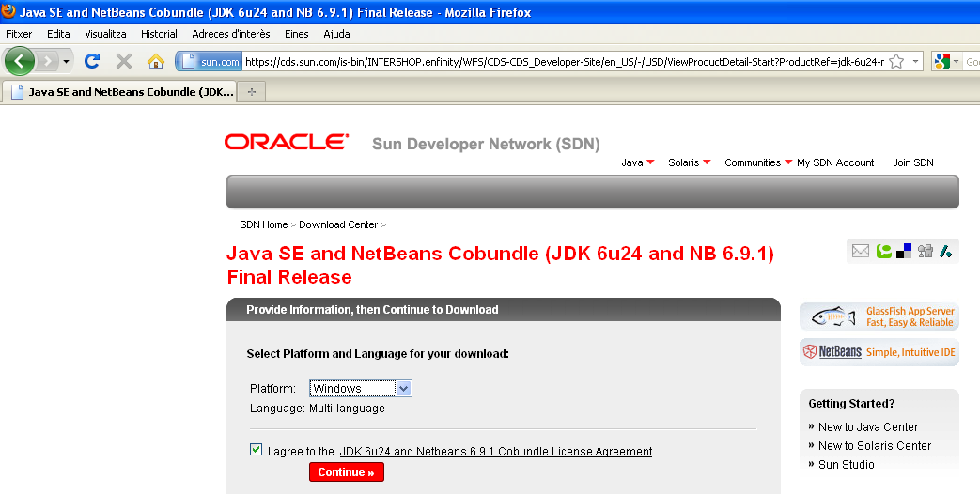This screenshot has width=980, height=494.
Task: Click the Java SE and NetBeans Cobundle Final Release title
Action: (x=500, y=265)
